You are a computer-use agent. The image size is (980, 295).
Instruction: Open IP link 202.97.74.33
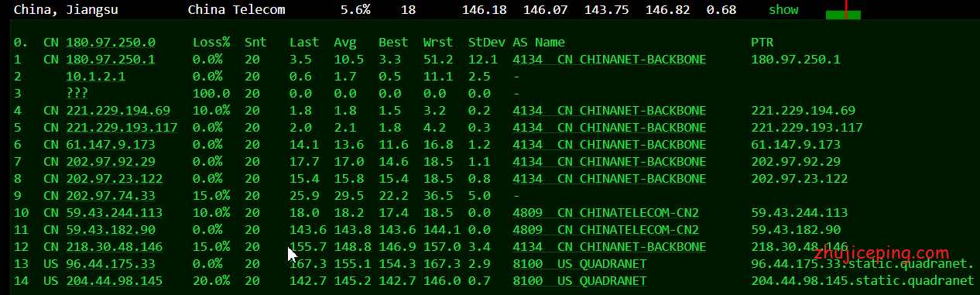[111, 196]
